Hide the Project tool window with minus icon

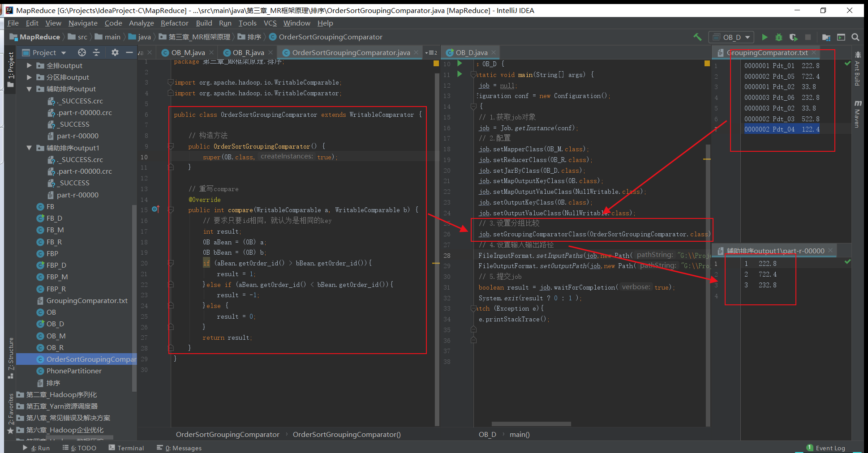click(129, 52)
